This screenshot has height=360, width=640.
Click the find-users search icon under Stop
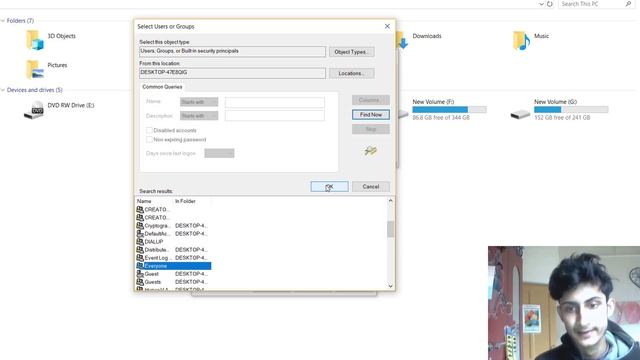click(x=371, y=151)
